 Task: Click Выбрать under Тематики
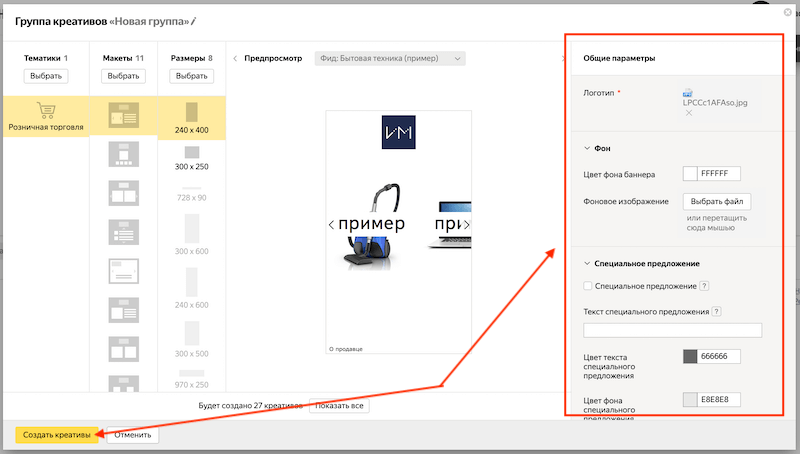[x=46, y=76]
